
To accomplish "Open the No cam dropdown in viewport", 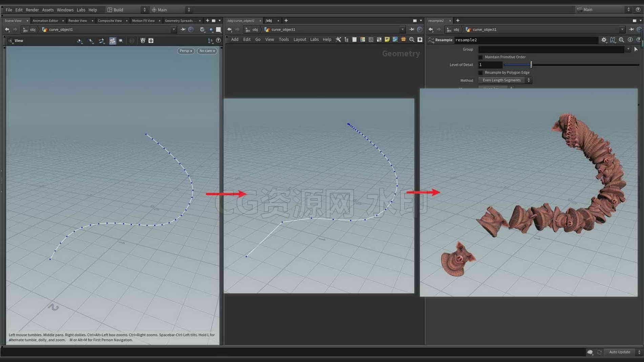I will tap(207, 51).
